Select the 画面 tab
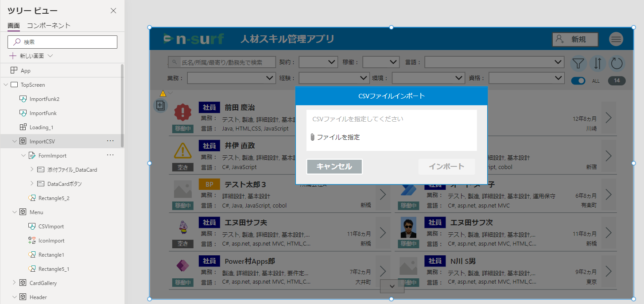 14,26
